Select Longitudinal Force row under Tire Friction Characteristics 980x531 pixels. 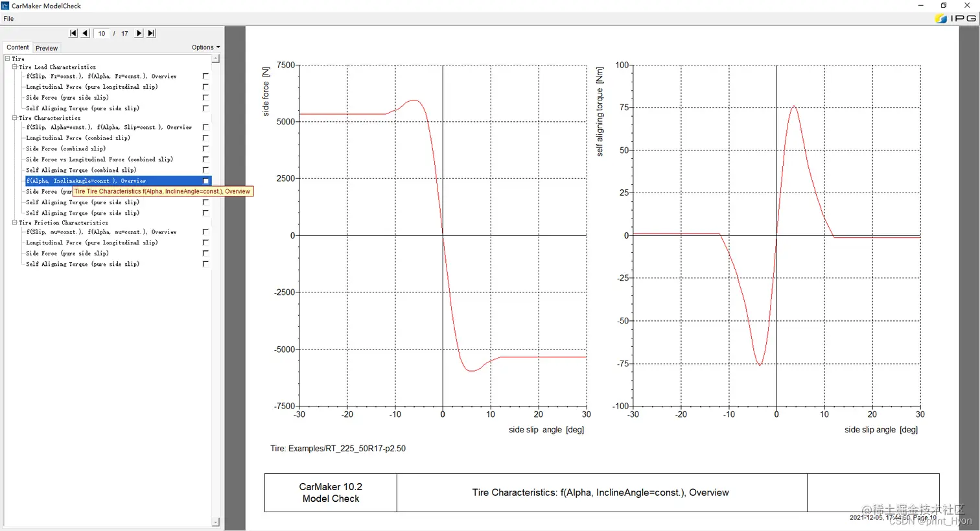[x=92, y=242]
